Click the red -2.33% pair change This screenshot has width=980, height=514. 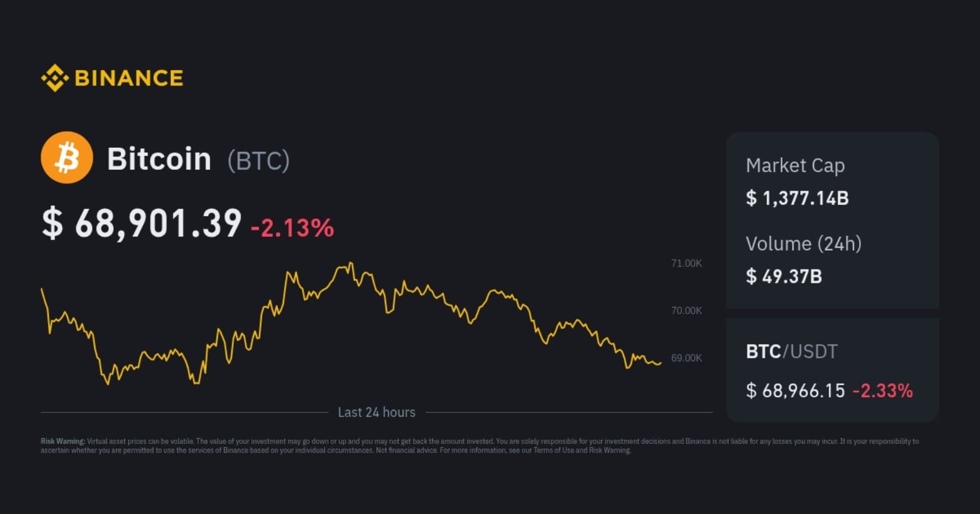pyautogui.click(x=882, y=391)
